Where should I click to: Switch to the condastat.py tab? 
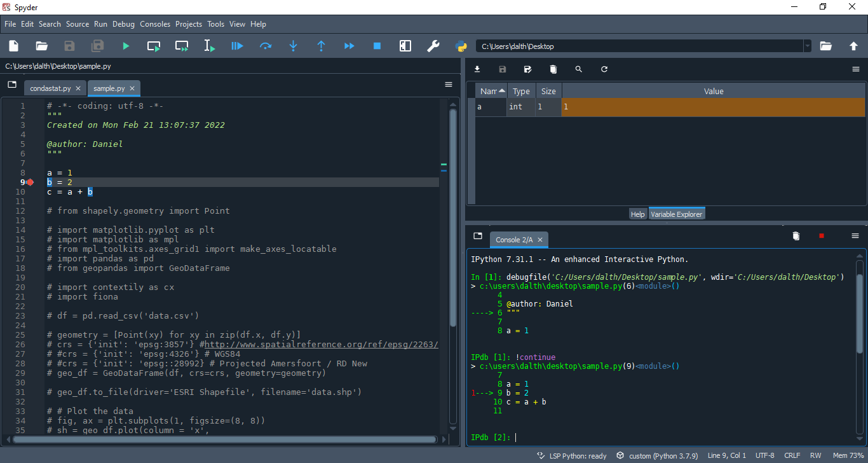click(51, 88)
